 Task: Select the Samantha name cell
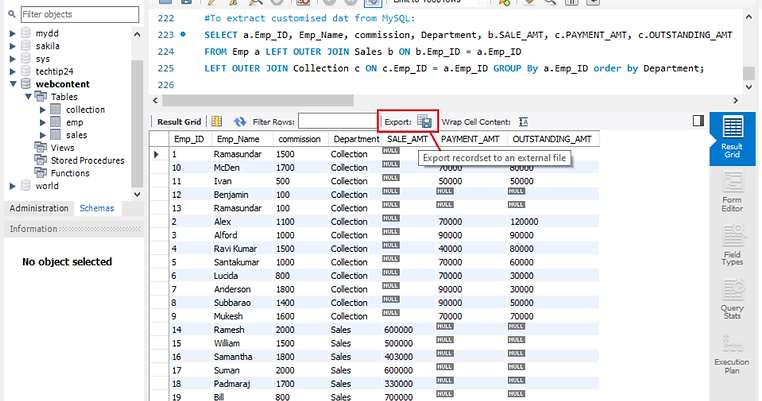click(x=242, y=357)
